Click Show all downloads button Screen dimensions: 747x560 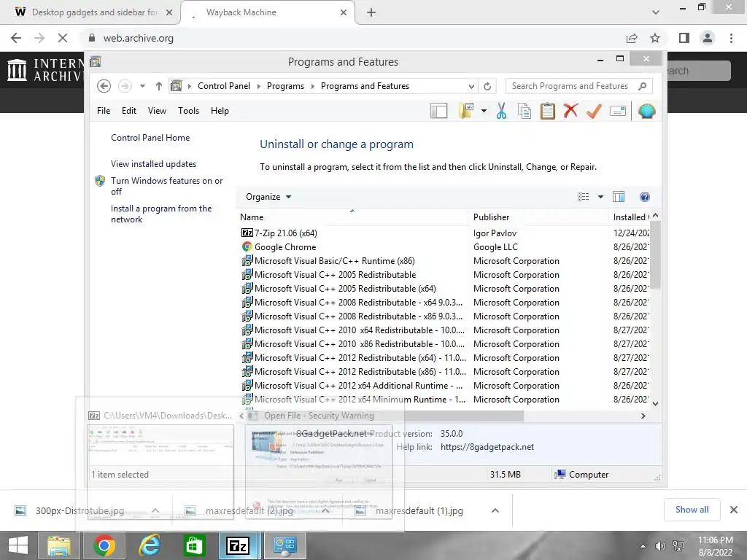[692, 510]
